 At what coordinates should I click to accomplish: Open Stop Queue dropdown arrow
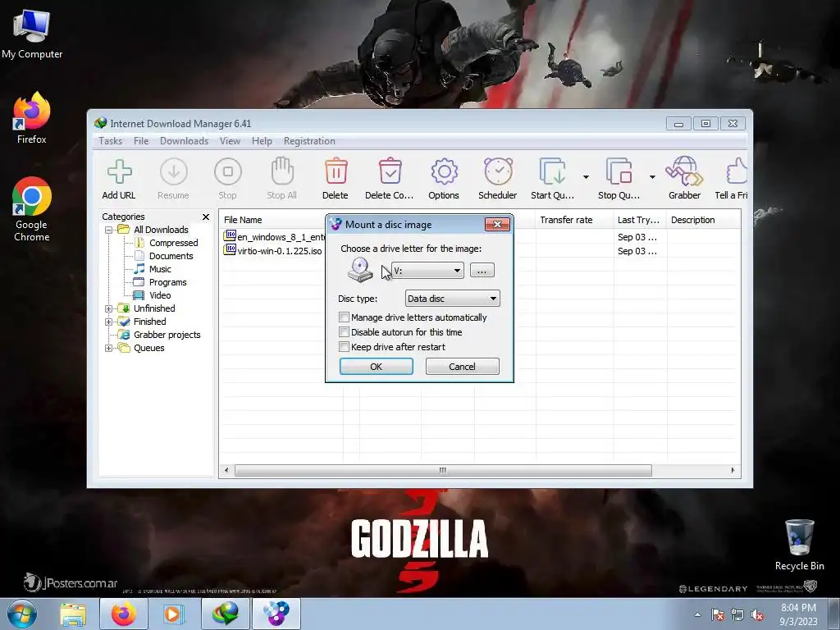[652, 177]
